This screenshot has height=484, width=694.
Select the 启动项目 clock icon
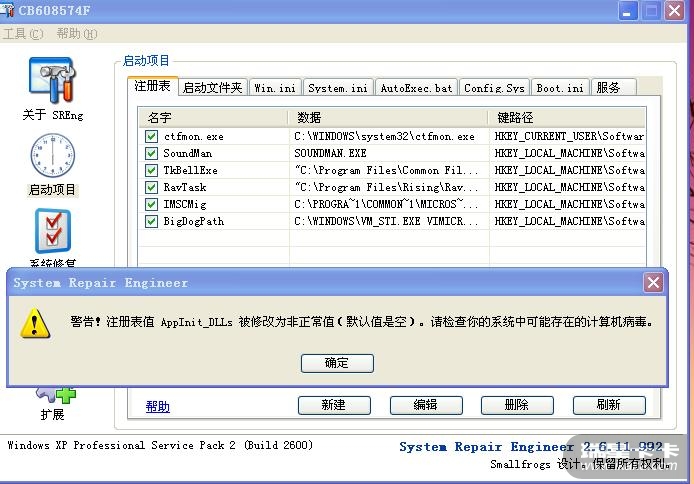tap(52, 155)
